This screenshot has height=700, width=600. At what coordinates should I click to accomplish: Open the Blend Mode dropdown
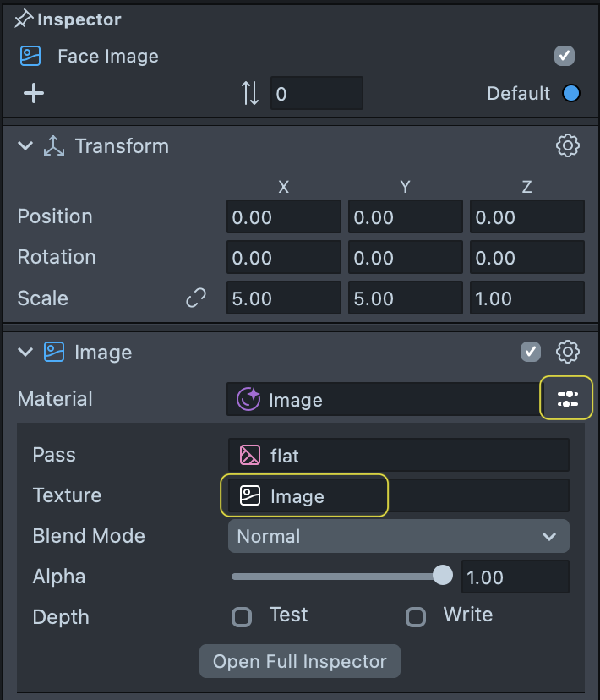398,536
